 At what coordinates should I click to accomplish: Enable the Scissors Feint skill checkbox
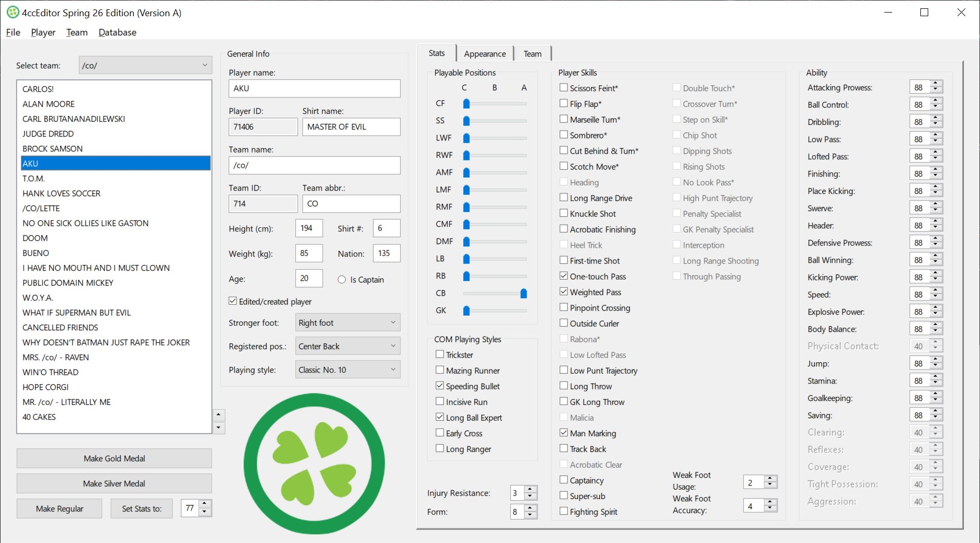pos(564,88)
